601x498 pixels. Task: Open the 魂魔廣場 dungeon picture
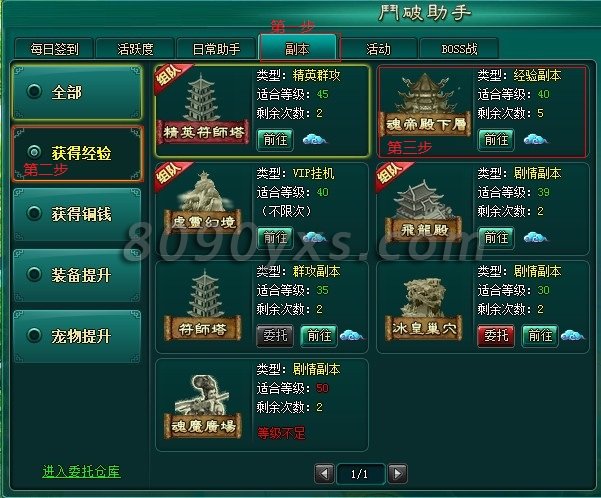point(203,406)
